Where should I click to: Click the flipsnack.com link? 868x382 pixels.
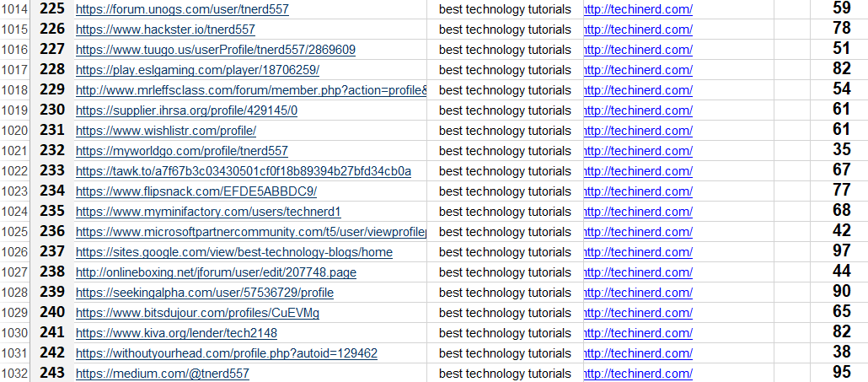[x=196, y=191]
